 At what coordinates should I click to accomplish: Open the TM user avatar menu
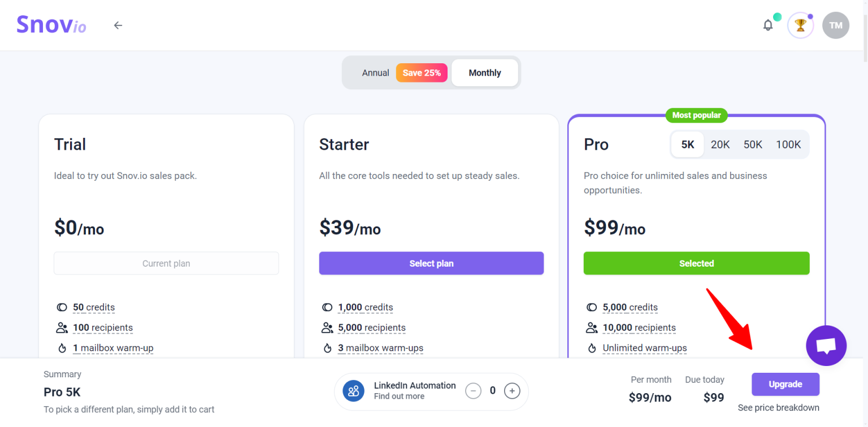[x=835, y=25]
